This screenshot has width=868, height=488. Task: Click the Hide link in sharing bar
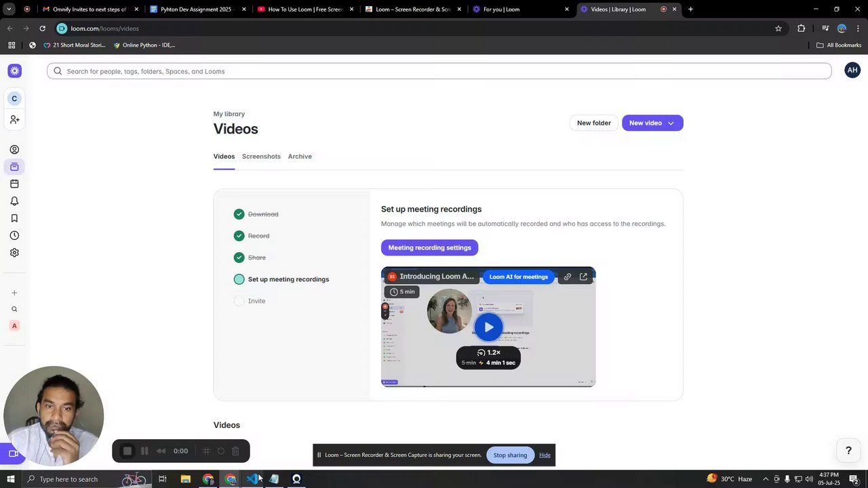pyautogui.click(x=545, y=455)
